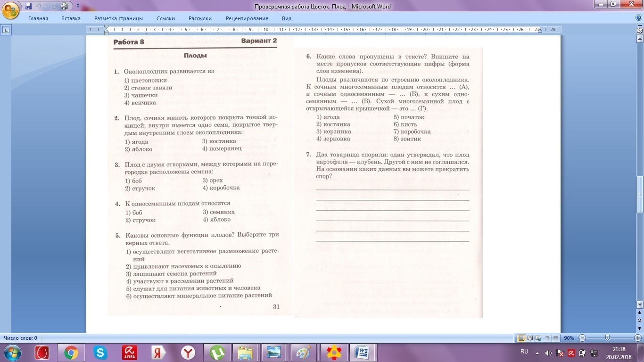Screen dimensions: 644x362
Task: Click the Word document taskbar button
Action: pyautogui.click(x=363, y=353)
